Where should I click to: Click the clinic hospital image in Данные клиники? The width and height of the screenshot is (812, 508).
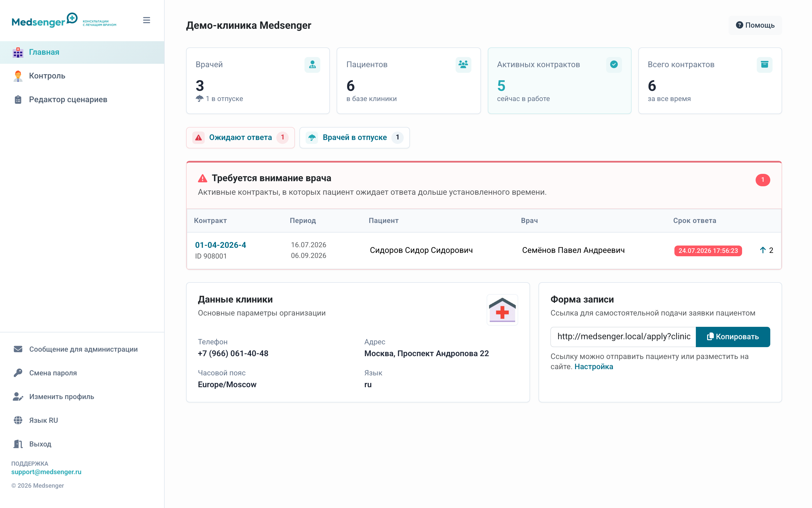[x=502, y=310]
